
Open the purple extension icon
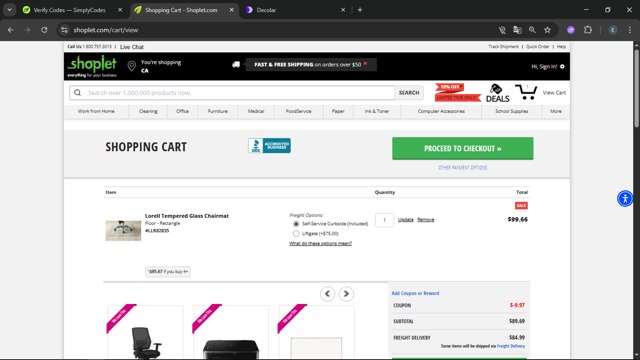coord(571,30)
